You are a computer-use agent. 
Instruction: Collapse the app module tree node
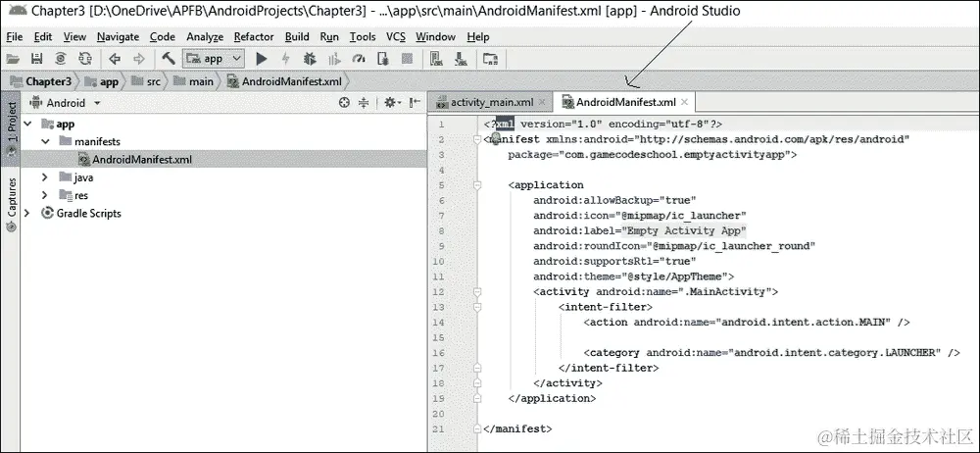(27, 124)
